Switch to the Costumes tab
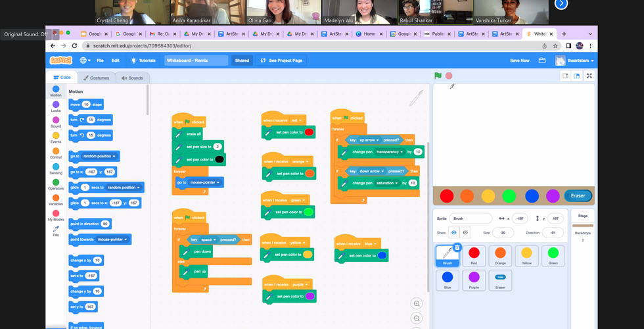The image size is (644, 329). click(96, 78)
